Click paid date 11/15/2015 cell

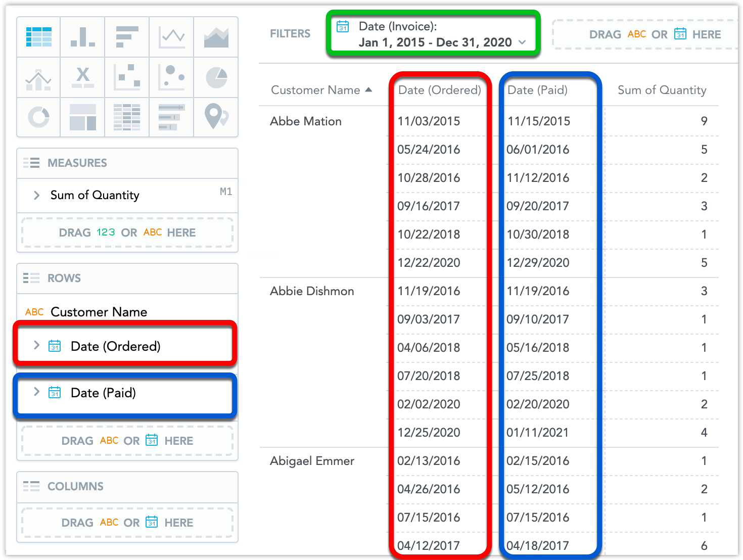pyautogui.click(x=539, y=121)
